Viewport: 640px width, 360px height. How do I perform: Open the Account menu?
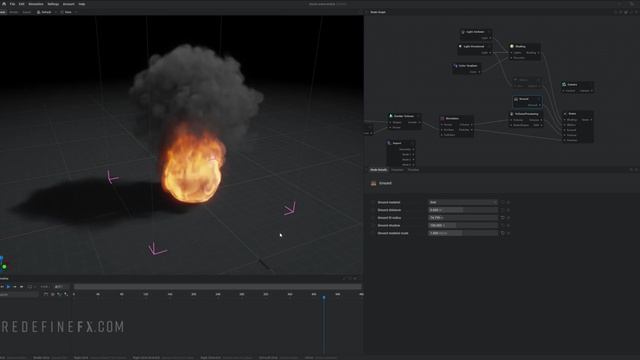(x=69, y=4)
